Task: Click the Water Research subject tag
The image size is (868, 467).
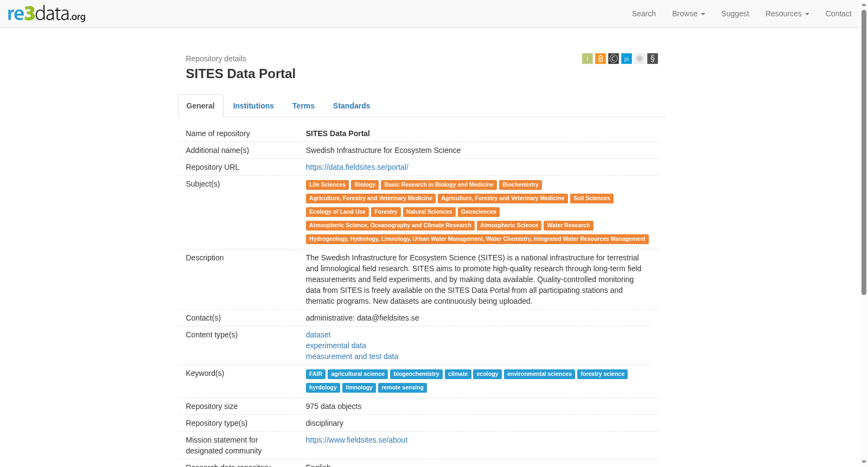Action: [568, 226]
